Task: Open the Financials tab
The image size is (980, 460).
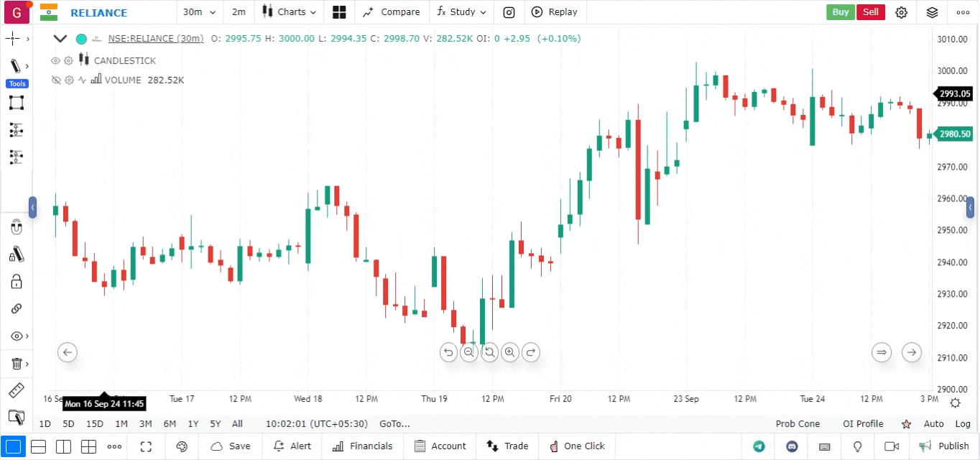Action: tap(363, 446)
